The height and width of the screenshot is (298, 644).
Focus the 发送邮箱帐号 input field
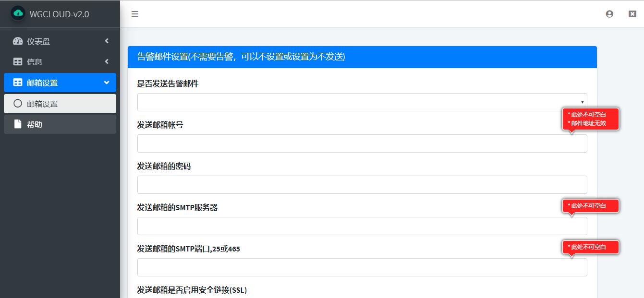click(362, 143)
